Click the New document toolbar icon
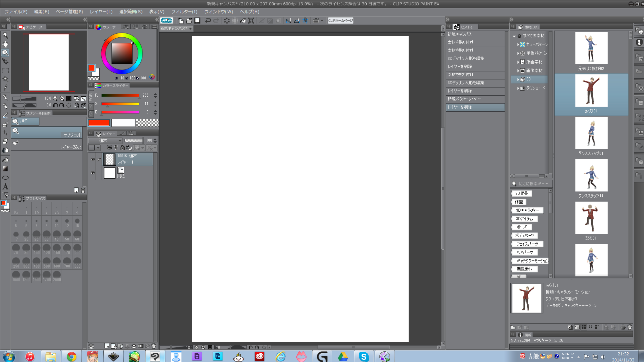 pos(181,20)
